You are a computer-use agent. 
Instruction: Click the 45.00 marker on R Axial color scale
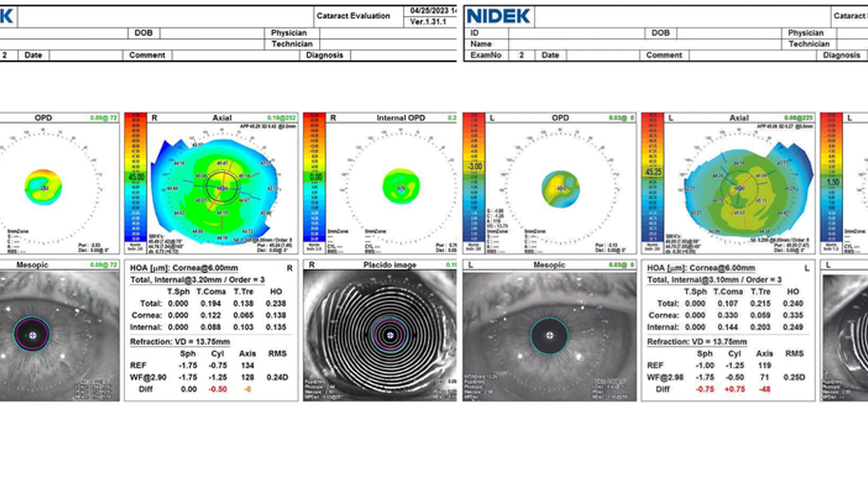137,177
